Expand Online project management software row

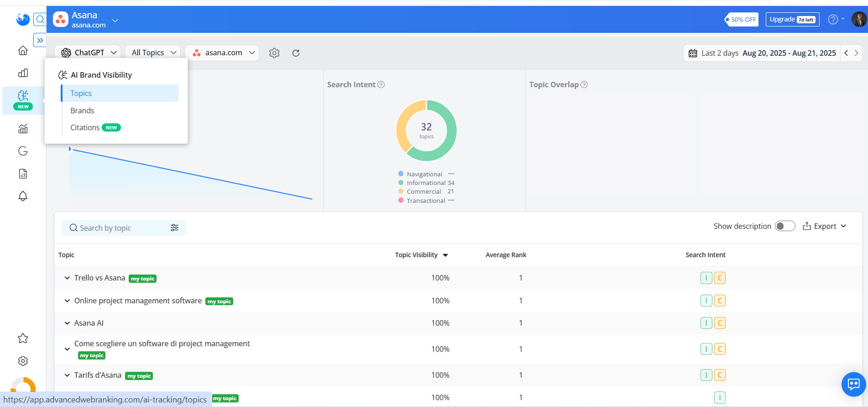[67, 301]
